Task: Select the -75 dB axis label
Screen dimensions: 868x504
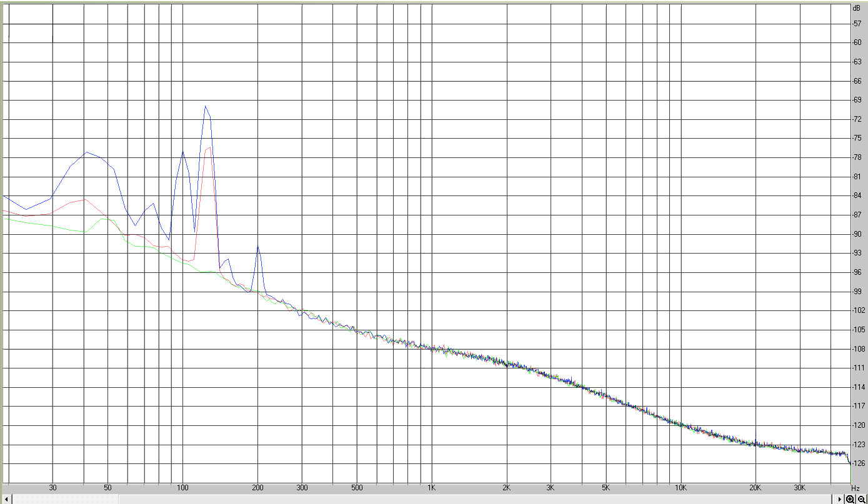Action: point(857,138)
